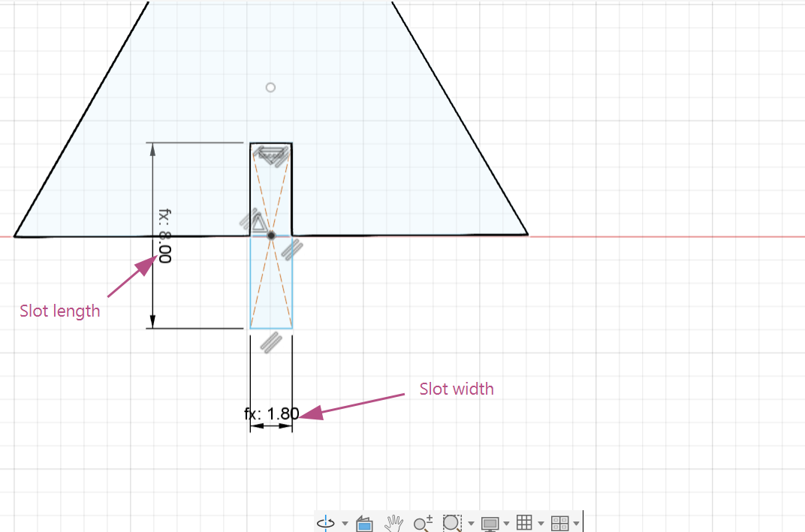Click the constraint glyph at slot's top edge
805x532 pixels.
[x=272, y=154]
